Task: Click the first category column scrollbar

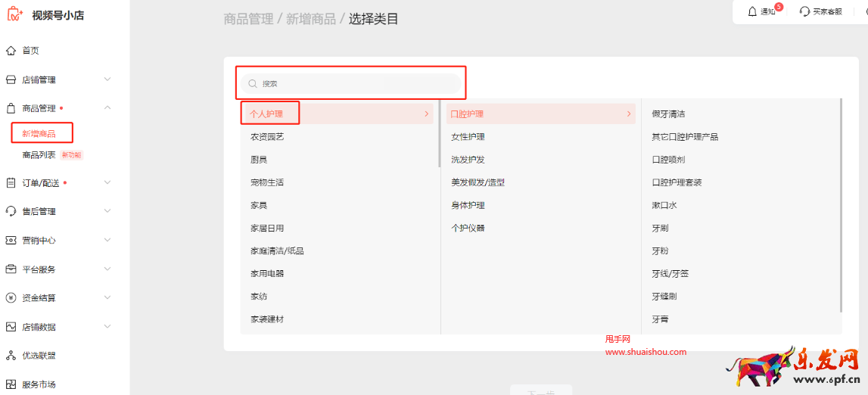Action: pyautogui.click(x=439, y=133)
